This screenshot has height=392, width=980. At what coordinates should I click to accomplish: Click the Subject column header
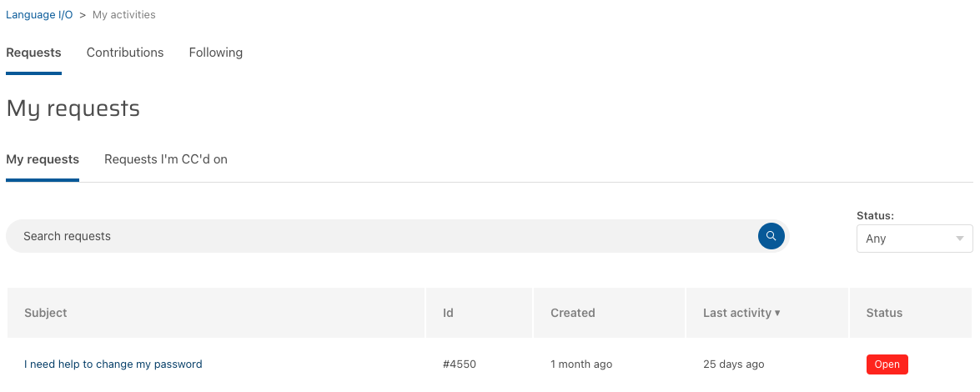pos(46,313)
